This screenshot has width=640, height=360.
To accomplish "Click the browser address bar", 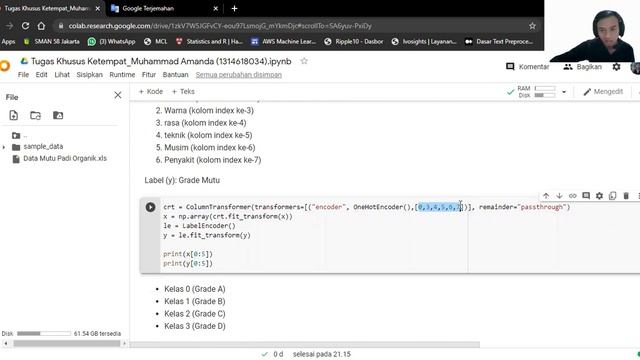I will (294, 26).
